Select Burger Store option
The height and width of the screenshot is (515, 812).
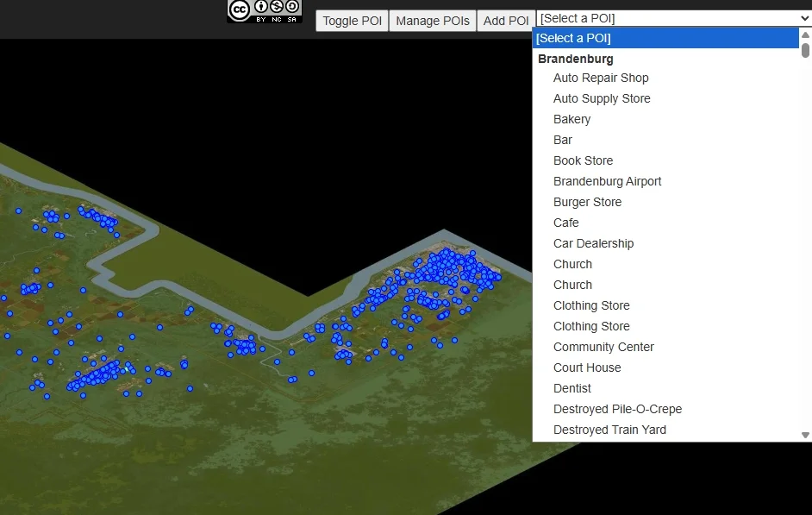(x=666, y=202)
